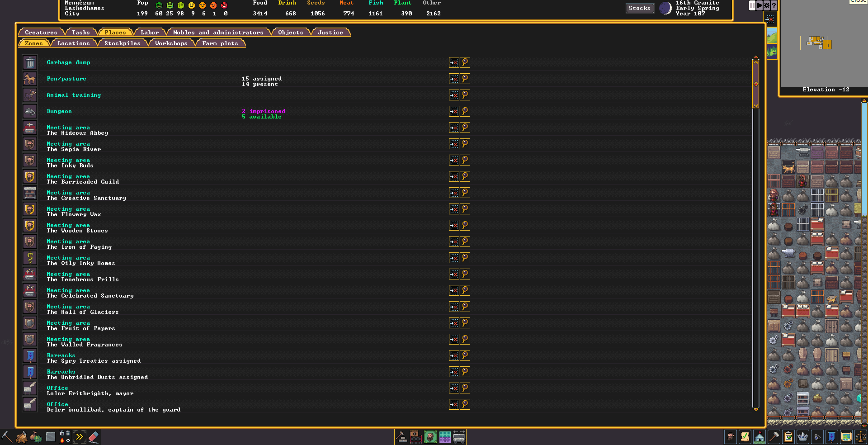Select the mining pickaxe designation tool
The width and height of the screenshot is (868, 445).
click(x=7, y=437)
